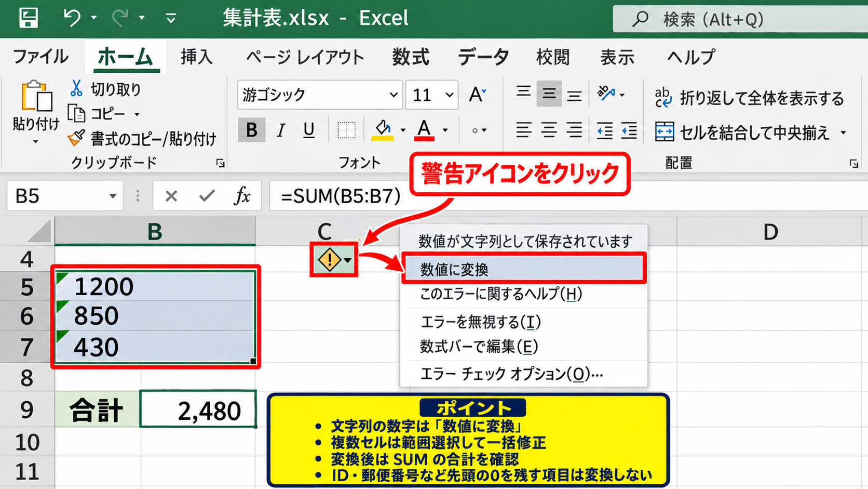Click middle align icon

(x=549, y=94)
